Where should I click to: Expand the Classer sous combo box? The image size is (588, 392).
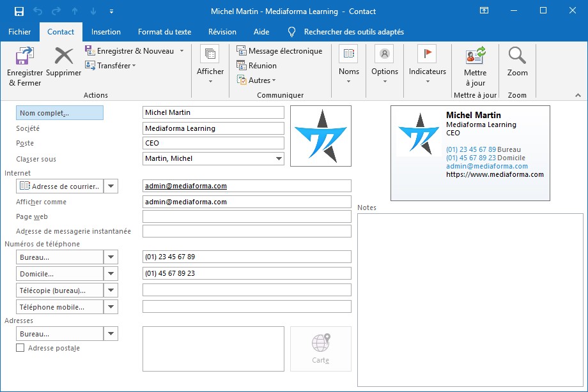[x=279, y=159]
